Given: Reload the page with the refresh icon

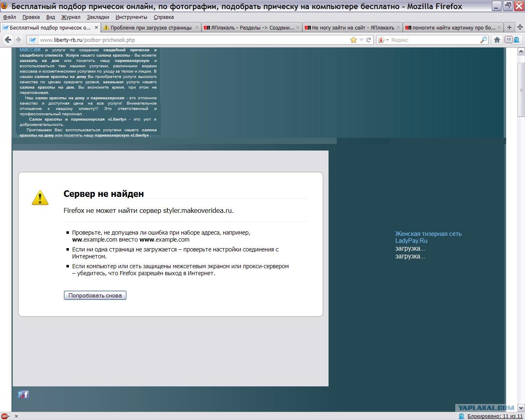Looking at the screenshot, I should tap(368, 40).
